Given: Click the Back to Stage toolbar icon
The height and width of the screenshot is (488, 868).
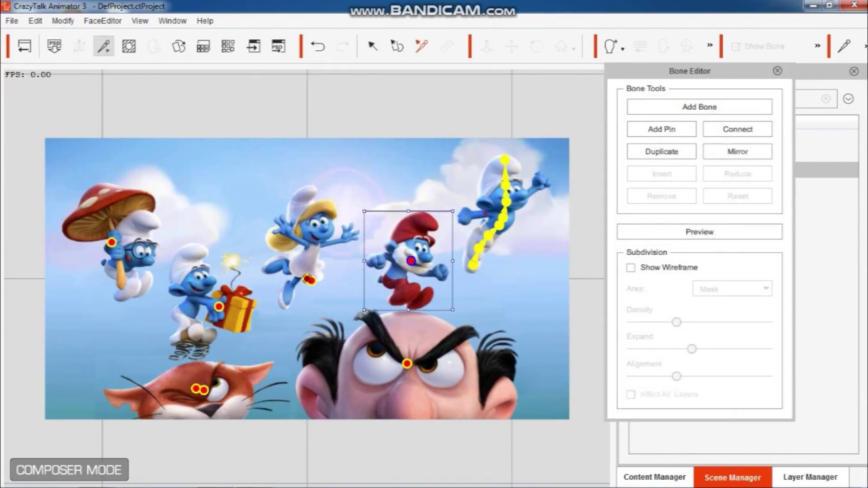Looking at the screenshot, I should (24, 46).
